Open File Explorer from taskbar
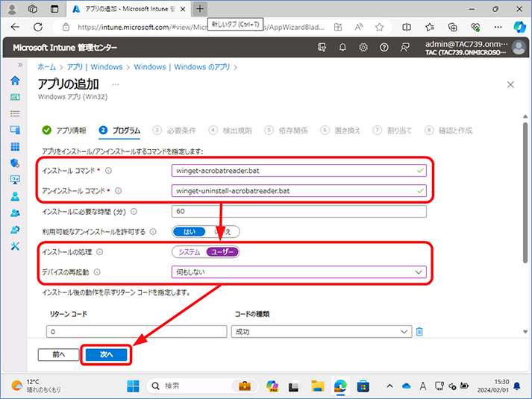The height and width of the screenshot is (399, 532). tap(318, 386)
